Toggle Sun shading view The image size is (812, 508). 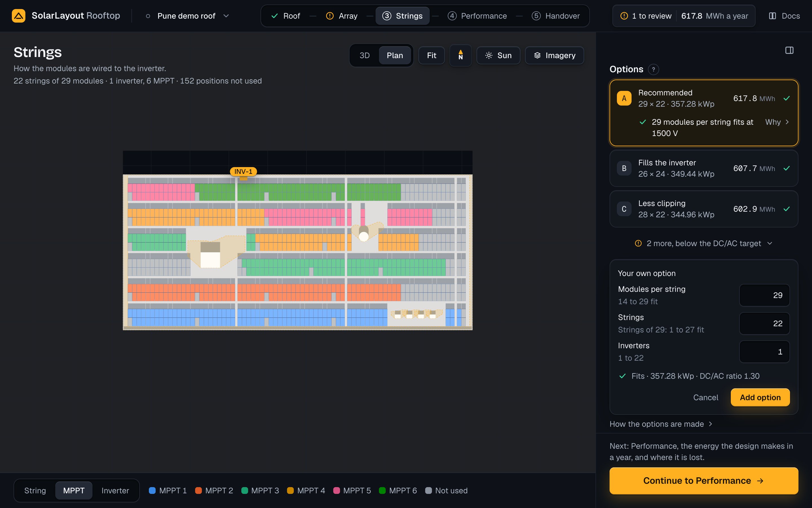tap(498, 55)
